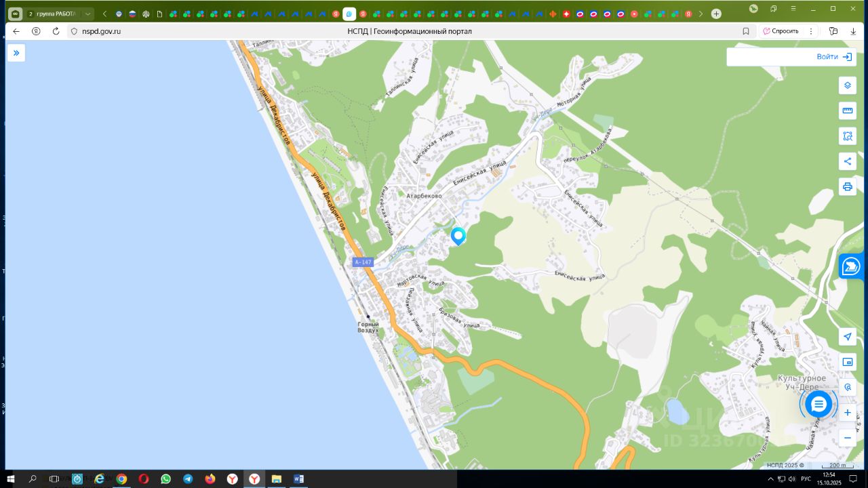The height and width of the screenshot is (488, 868).
Task: Zoom in on the map
Action: tap(847, 413)
